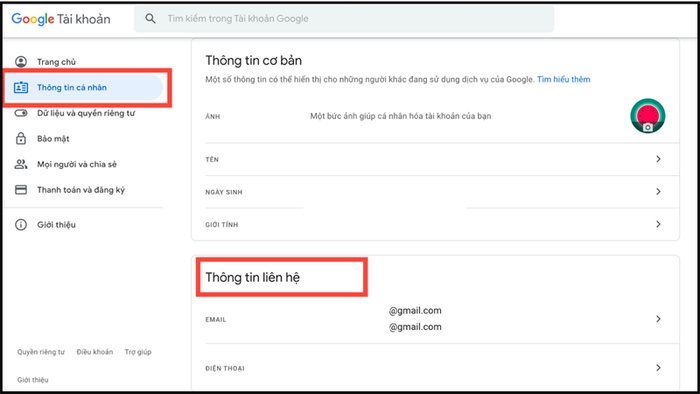The image size is (700, 394).
Task: Click the watermelon profile photo
Action: pos(648,116)
